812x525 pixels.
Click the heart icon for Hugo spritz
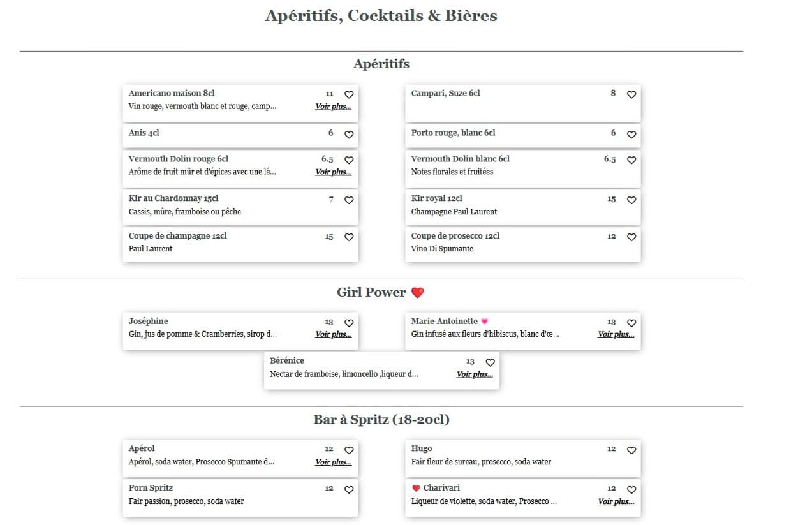coord(631,450)
